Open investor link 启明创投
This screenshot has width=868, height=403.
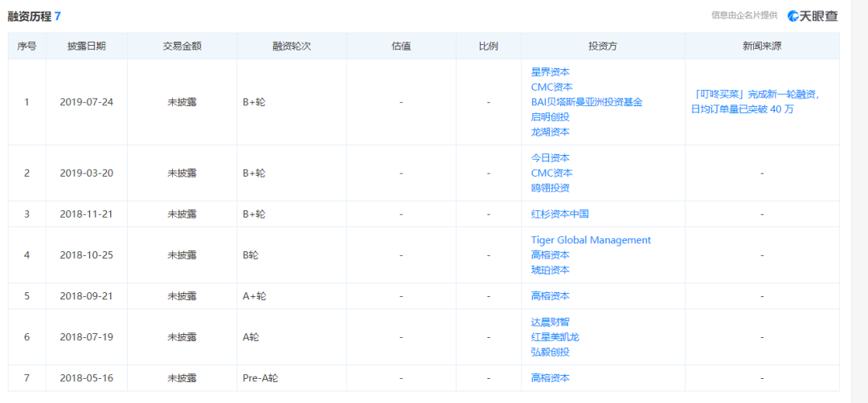point(551,116)
